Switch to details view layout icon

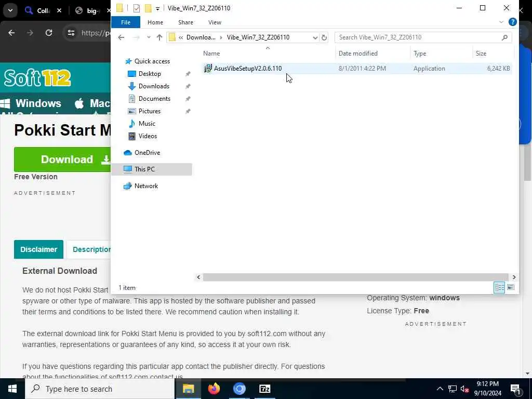point(499,288)
